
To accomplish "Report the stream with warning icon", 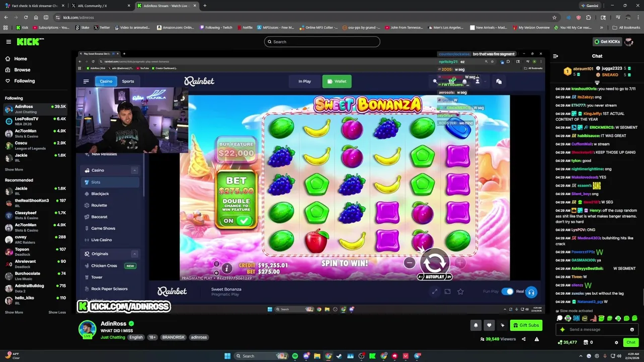I will pyautogui.click(x=536, y=339).
